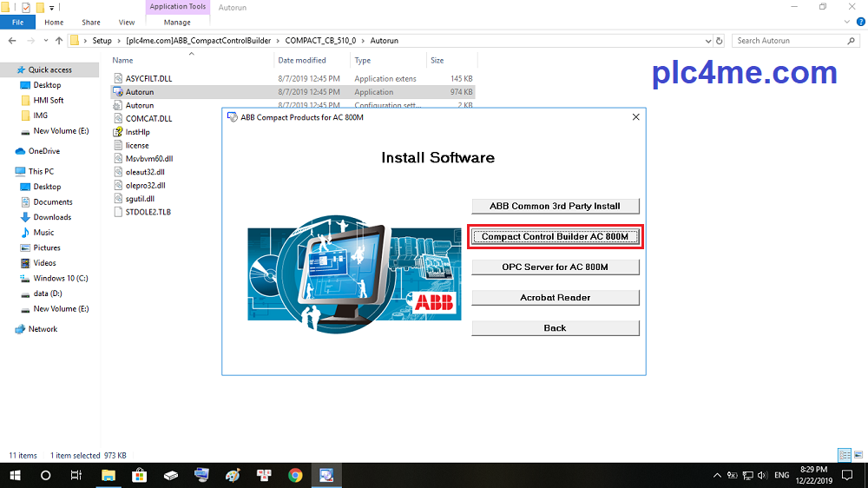Select COMCAT.DLL file
This screenshot has height=488, width=868.
[x=148, y=119]
